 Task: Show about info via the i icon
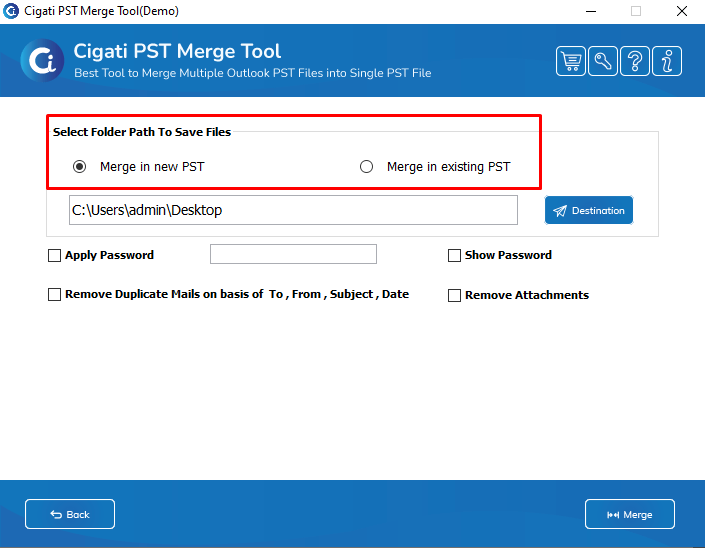click(x=667, y=61)
